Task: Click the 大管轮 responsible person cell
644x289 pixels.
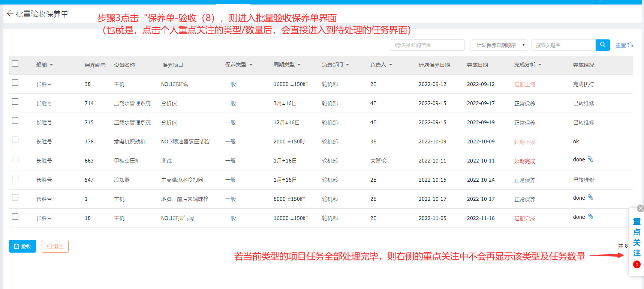Action: tap(378, 161)
